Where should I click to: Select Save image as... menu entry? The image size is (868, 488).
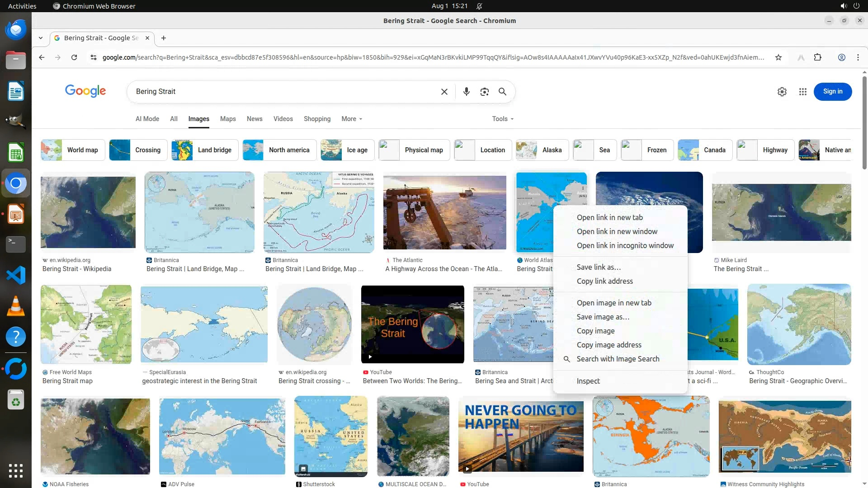click(x=603, y=317)
